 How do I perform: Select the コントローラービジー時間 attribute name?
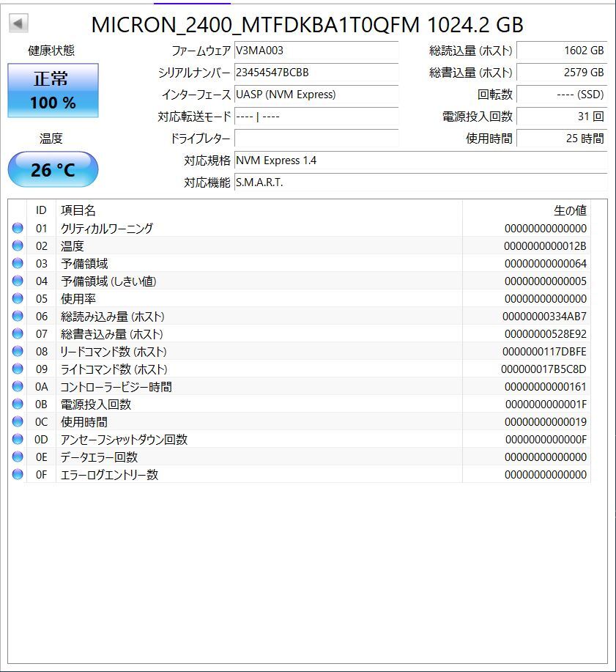tap(116, 387)
